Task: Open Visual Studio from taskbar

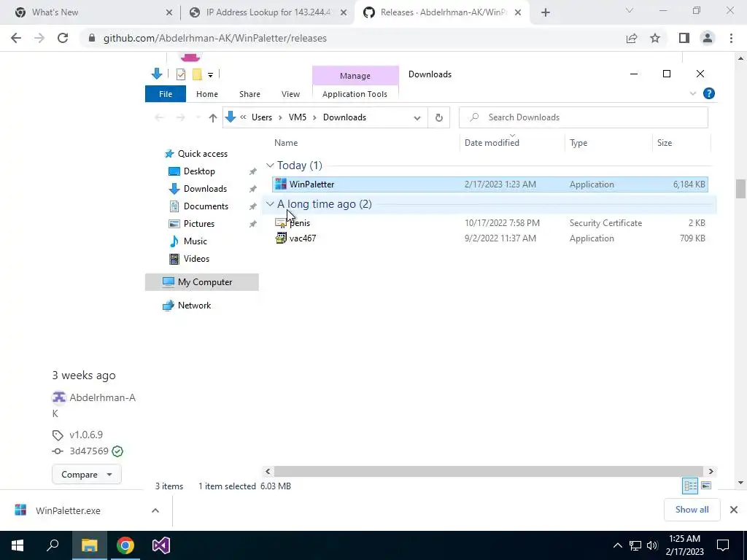Action: [161, 545]
